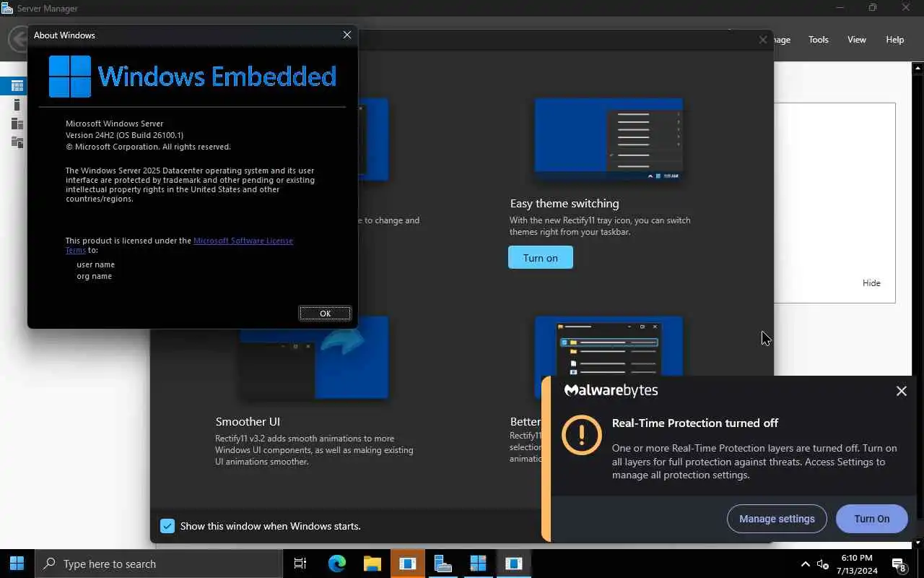Switch to the orange-highlighted taskbar app
924x578 pixels.
[x=407, y=564]
